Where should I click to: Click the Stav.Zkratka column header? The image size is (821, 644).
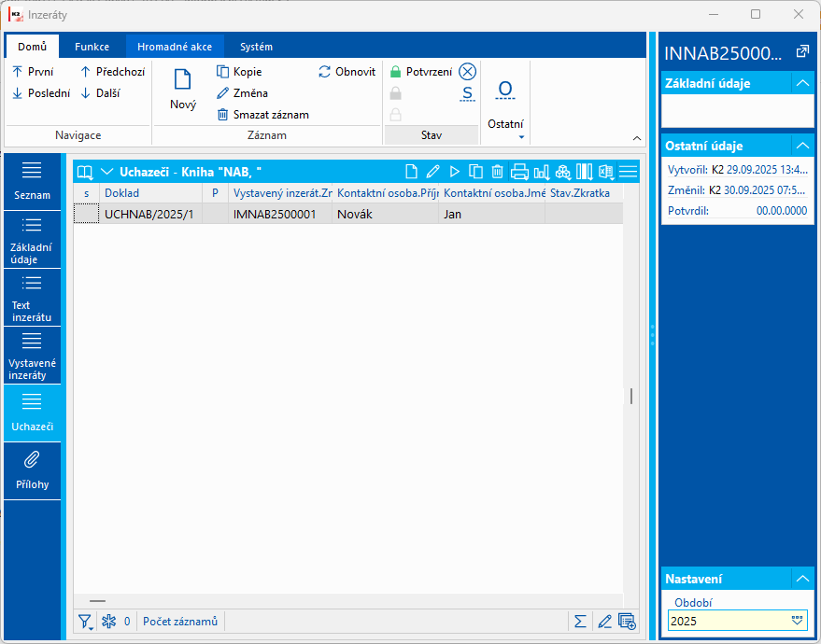(x=584, y=193)
